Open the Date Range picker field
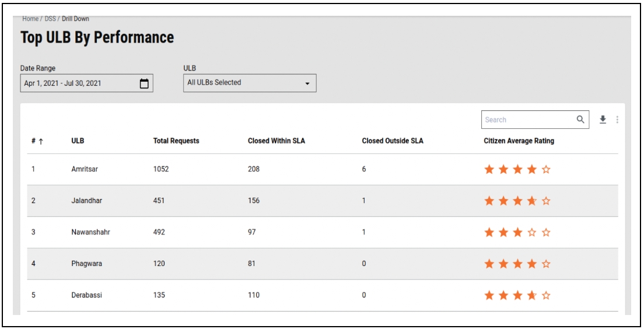The height and width of the screenshot is (329, 644). pyautogui.click(x=79, y=83)
